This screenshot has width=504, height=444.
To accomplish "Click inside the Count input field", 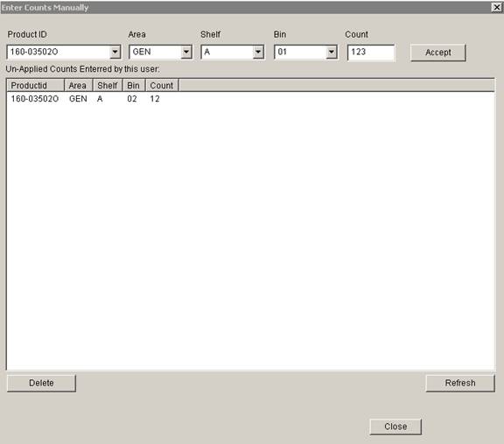I will coord(371,53).
